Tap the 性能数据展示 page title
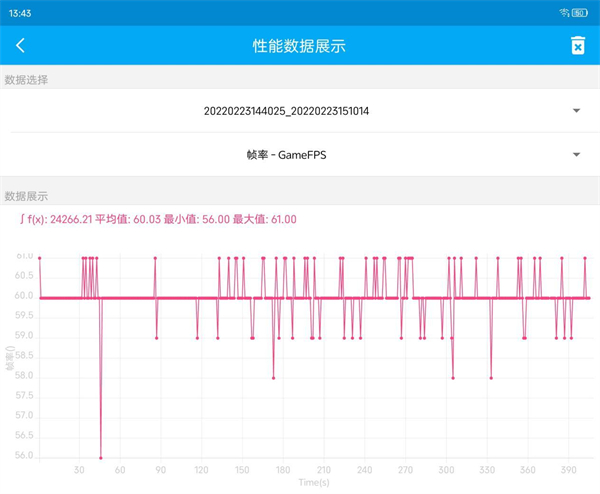Image resolution: width=600 pixels, height=494 pixels. tap(299, 45)
